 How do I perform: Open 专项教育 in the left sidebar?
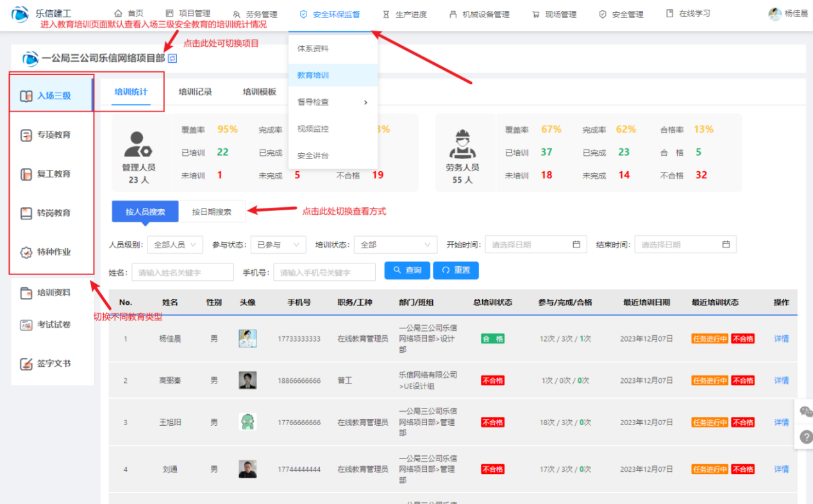tap(53, 135)
